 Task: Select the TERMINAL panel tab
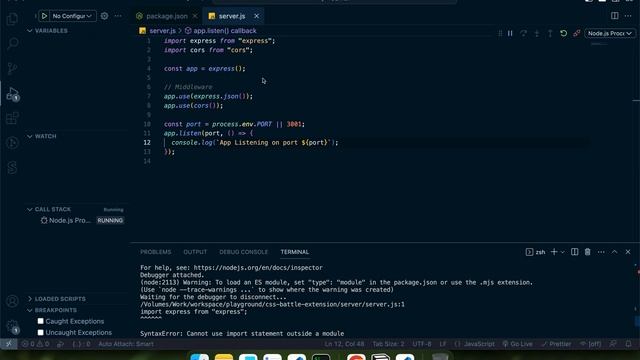pos(294,252)
